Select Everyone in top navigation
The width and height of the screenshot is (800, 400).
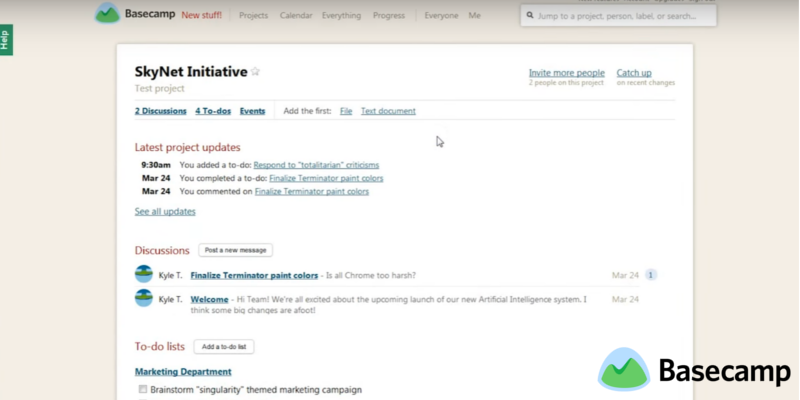click(441, 16)
